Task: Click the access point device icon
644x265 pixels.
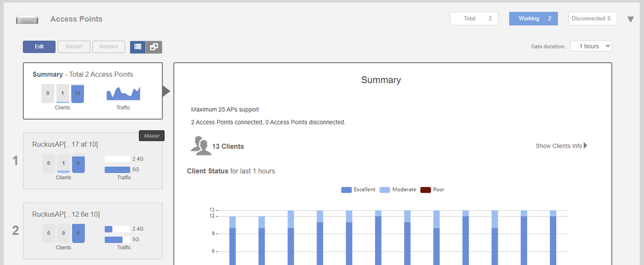Action: (26, 20)
